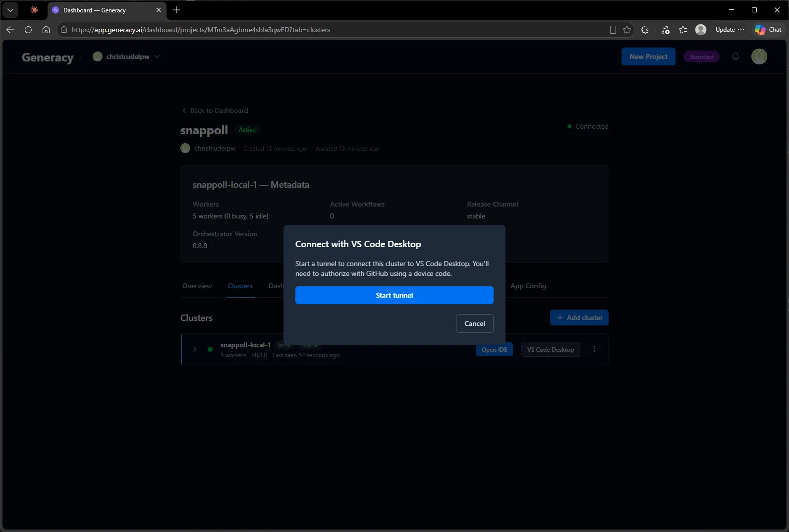The width and height of the screenshot is (789, 532).
Task: Switch to the Overview tab
Action: pyautogui.click(x=197, y=286)
